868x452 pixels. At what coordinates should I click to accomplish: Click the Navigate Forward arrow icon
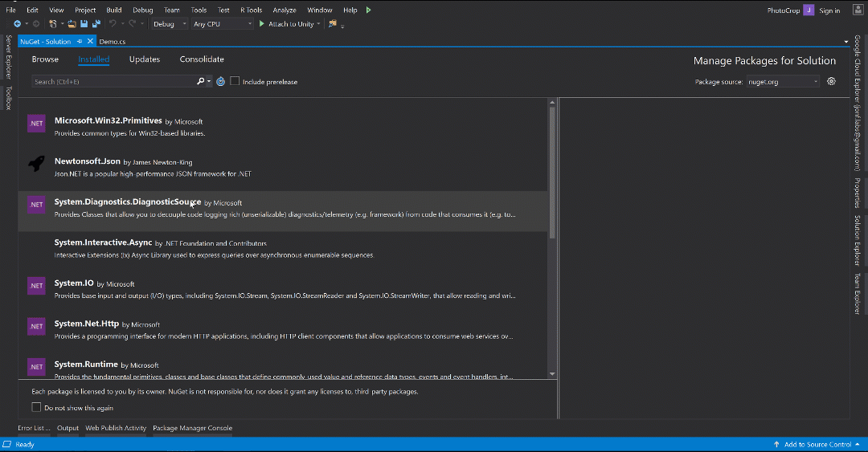(36, 24)
